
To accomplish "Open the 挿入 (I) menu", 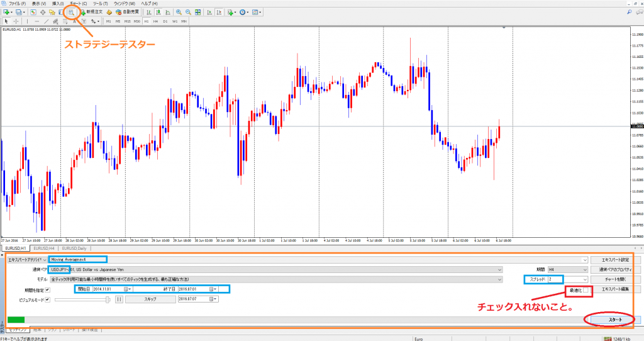I will click(x=58, y=3).
